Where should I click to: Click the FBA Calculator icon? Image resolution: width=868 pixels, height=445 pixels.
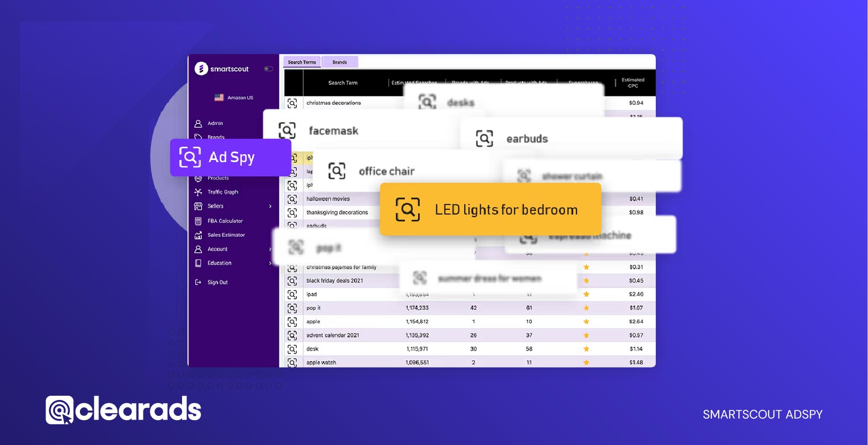coord(198,221)
